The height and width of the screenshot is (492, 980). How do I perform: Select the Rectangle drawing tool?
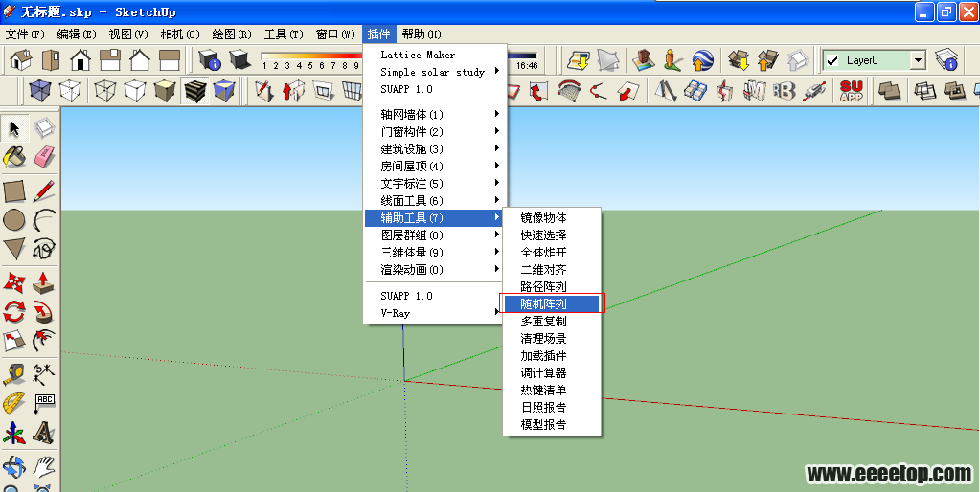click(14, 191)
